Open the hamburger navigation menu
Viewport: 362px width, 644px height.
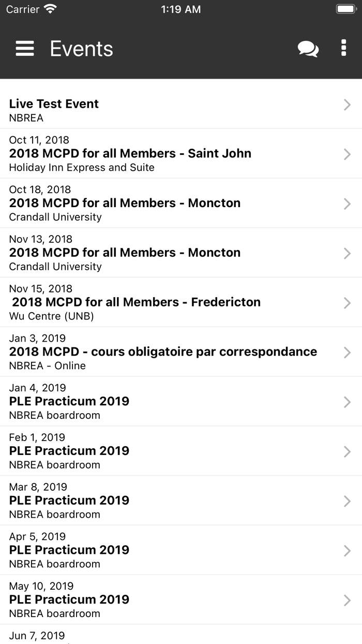pyautogui.click(x=24, y=49)
